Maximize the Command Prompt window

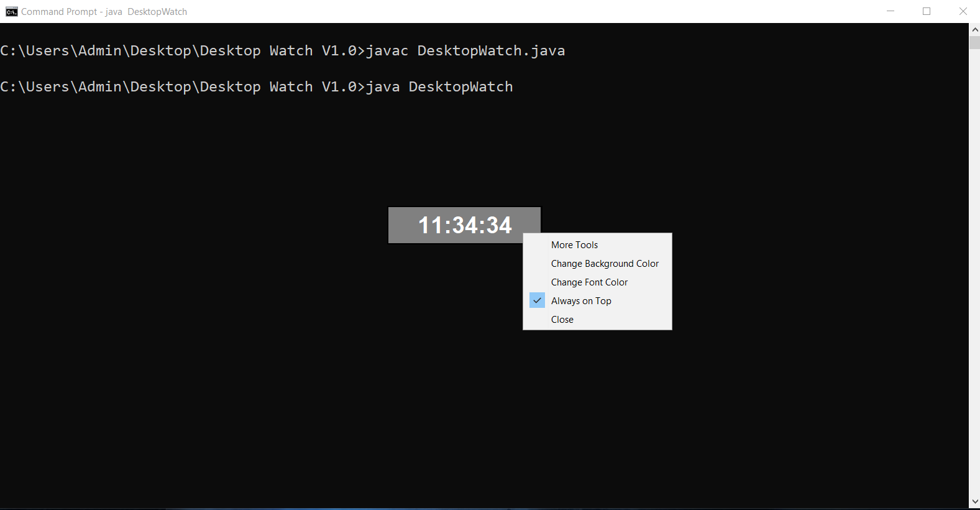click(927, 11)
